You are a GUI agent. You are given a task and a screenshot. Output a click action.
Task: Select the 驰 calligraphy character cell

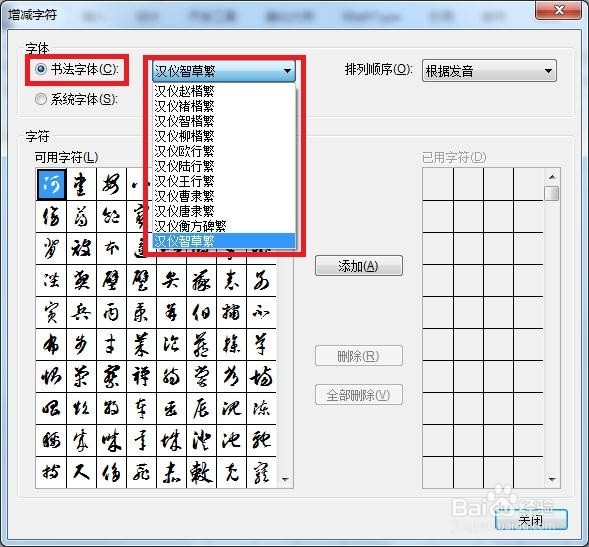click(x=261, y=441)
